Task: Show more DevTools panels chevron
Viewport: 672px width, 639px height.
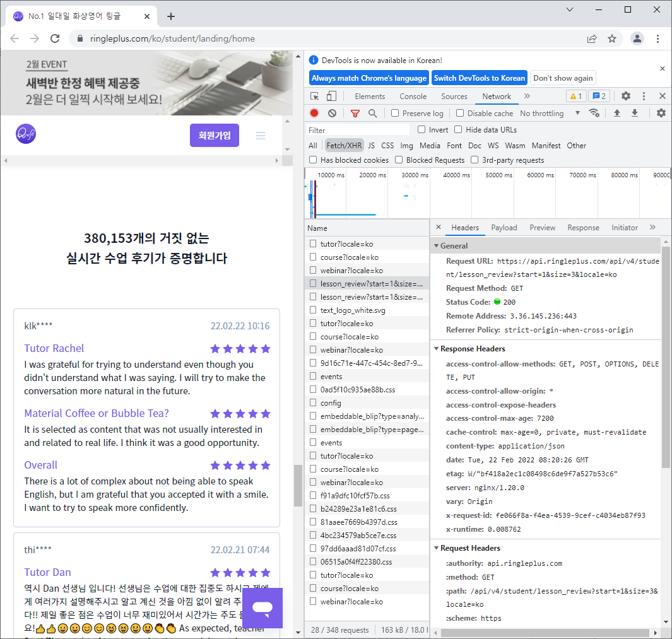Action: 527,96
